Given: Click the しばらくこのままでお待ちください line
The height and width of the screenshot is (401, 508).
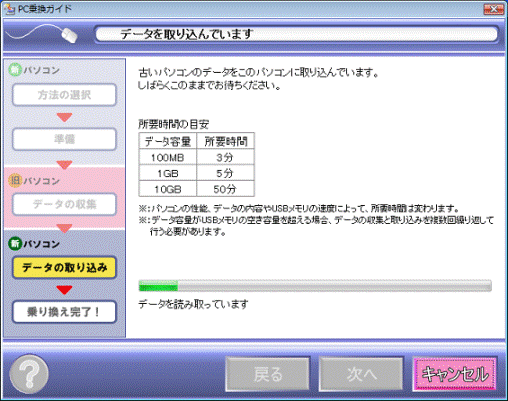Looking at the screenshot, I should tap(209, 86).
